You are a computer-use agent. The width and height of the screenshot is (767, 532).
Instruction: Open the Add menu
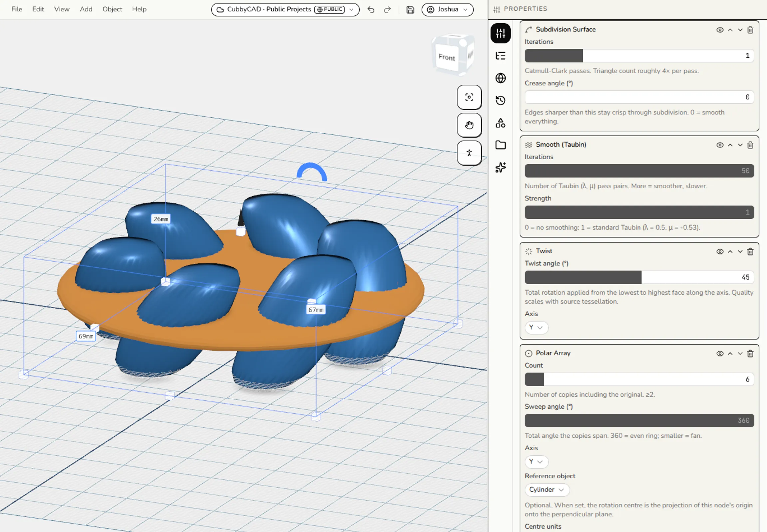(86, 9)
